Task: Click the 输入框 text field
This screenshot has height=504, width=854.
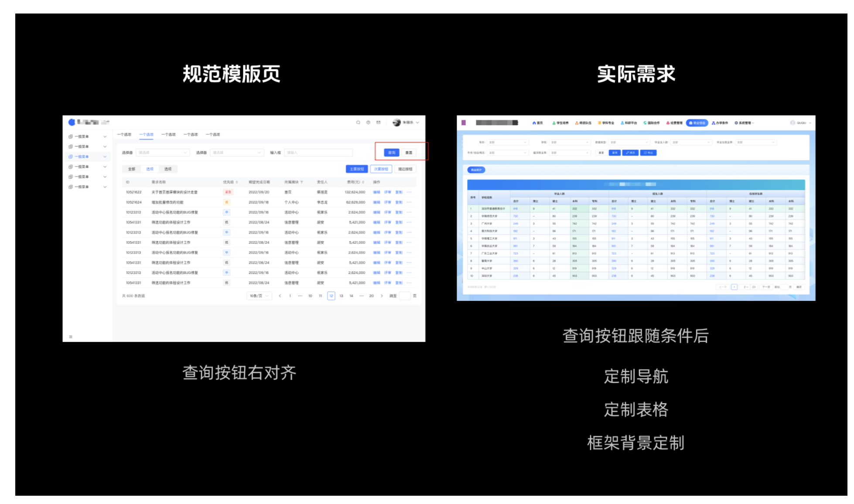Action: pos(318,153)
